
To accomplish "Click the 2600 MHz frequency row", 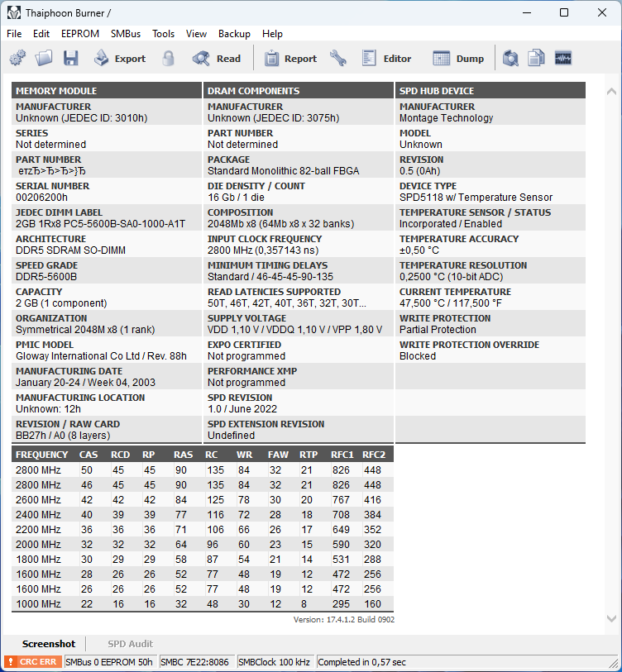I will 203,500.
